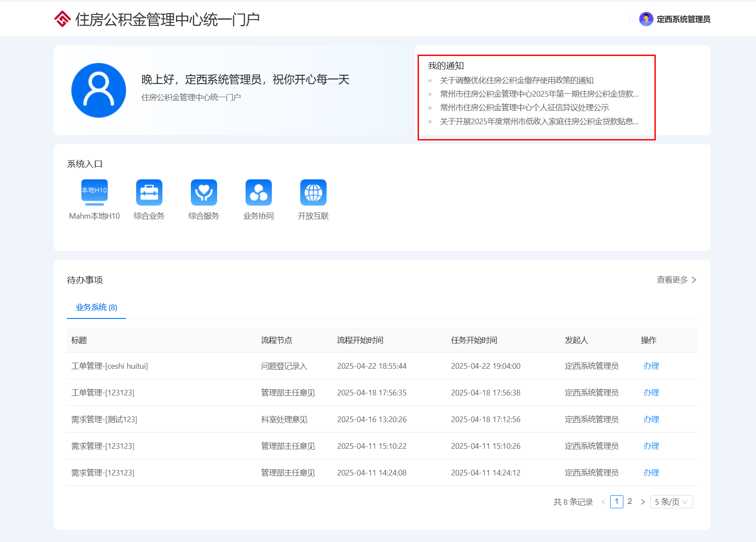Click the administrator avatar in header

[646, 19]
